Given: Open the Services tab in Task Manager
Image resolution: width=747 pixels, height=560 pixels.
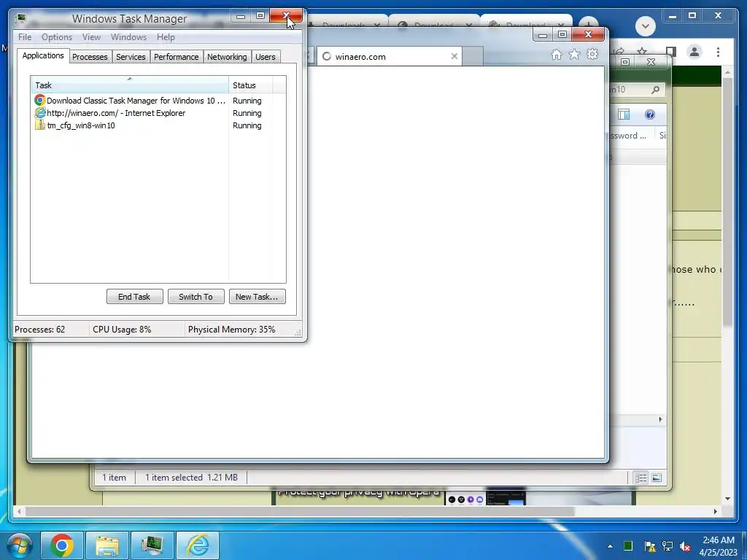Looking at the screenshot, I should [131, 57].
